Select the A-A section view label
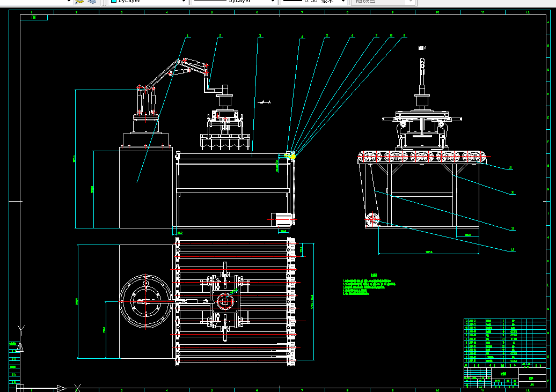The image size is (556, 392). [264, 102]
